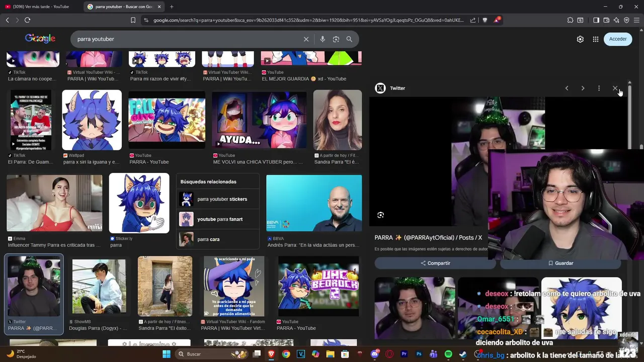The height and width of the screenshot is (362, 644).
Task: Open Emma 'Influencer Tammy Parra' image
Action: click(54, 203)
